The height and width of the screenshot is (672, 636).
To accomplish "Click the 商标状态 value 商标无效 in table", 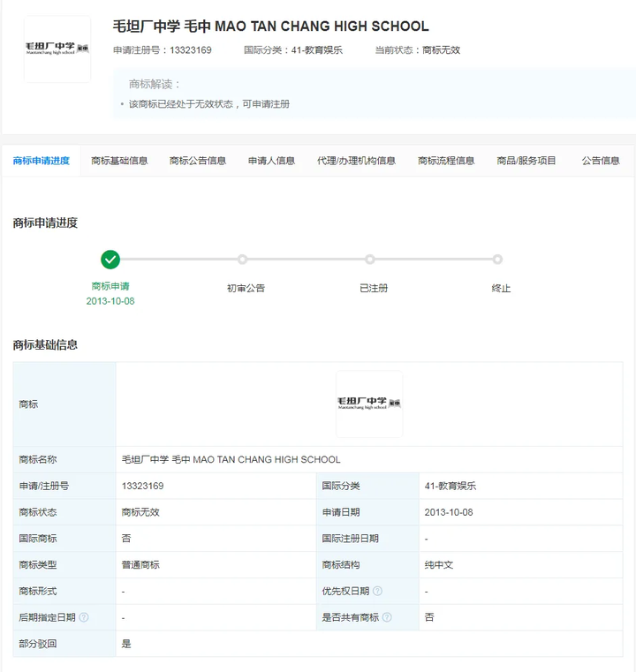I will [140, 512].
